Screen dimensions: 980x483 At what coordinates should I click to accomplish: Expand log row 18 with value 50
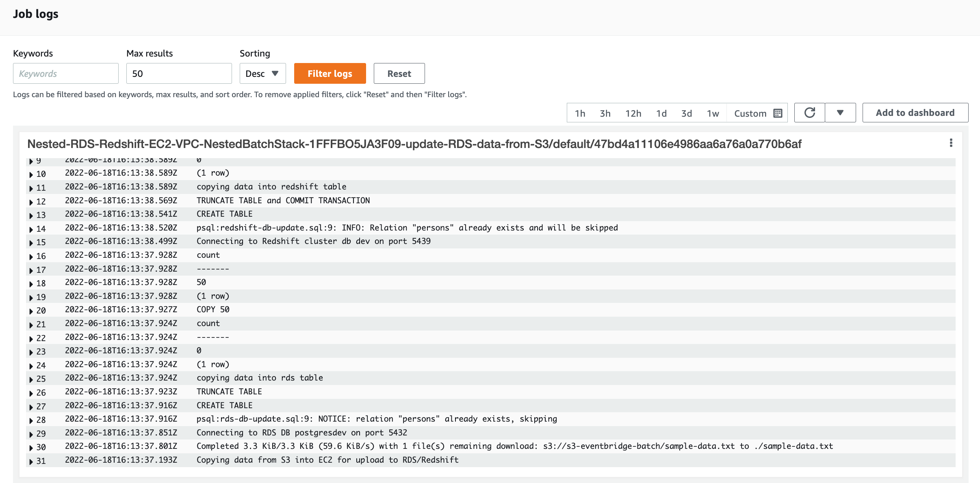click(x=31, y=284)
